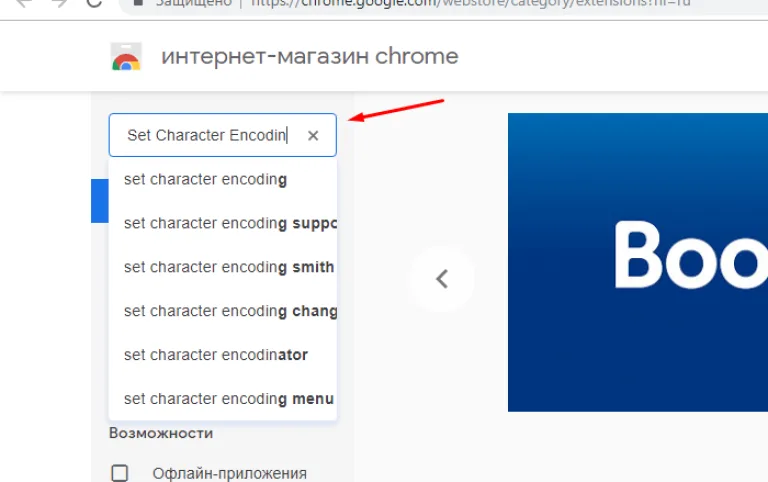Select the "set character encoding chang…" suggestion

(223, 311)
